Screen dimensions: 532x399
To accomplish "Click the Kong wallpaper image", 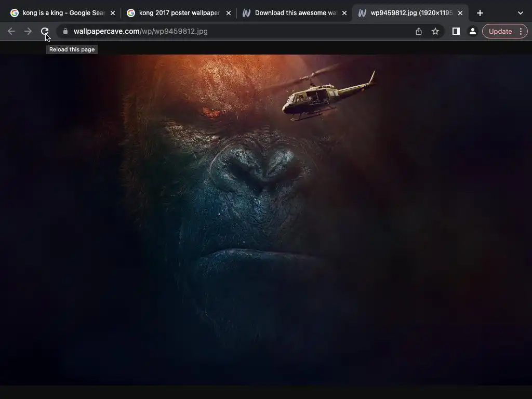I will [266, 220].
